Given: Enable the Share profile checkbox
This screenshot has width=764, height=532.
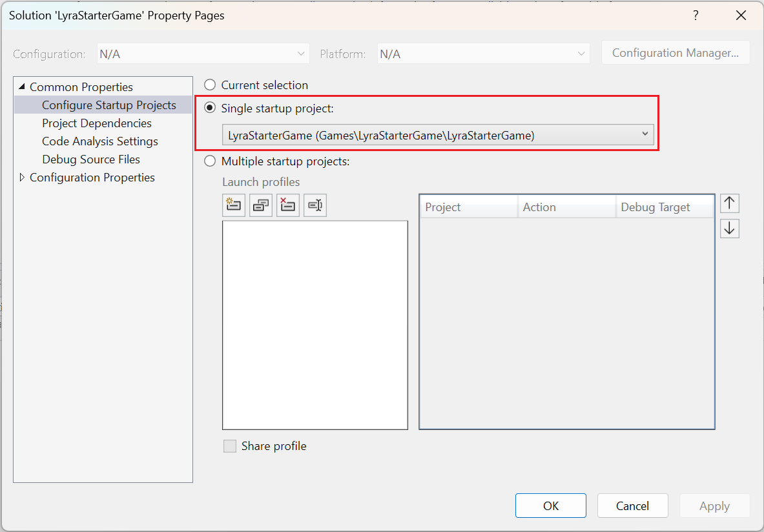Looking at the screenshot, I should (230, 445).
